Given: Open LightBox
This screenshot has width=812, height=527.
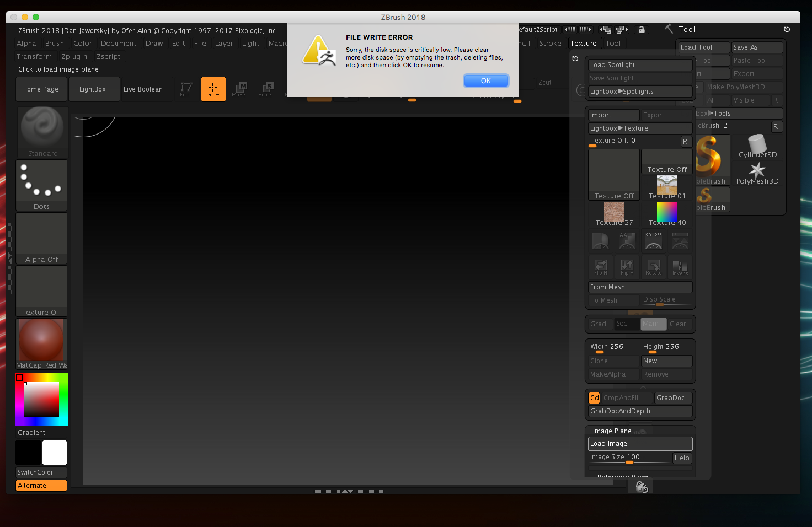Looking at the screenshot, I should click(x=94, y=89).
